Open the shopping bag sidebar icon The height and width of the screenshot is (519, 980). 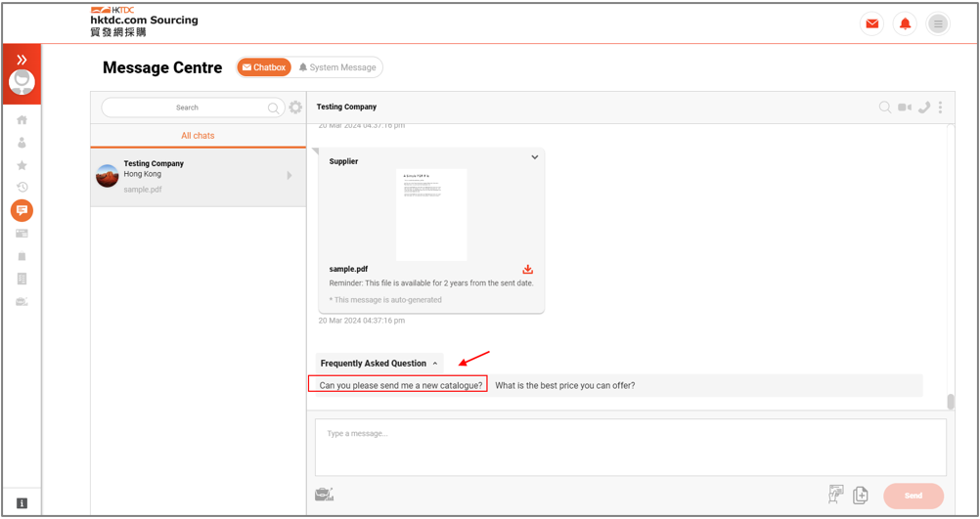coord(22,256)
